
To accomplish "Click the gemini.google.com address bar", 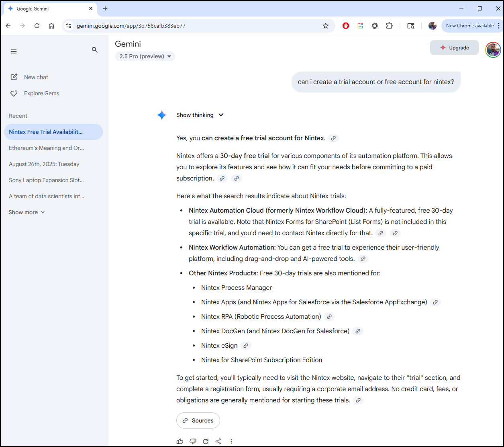I will click(x=199, y=26).
